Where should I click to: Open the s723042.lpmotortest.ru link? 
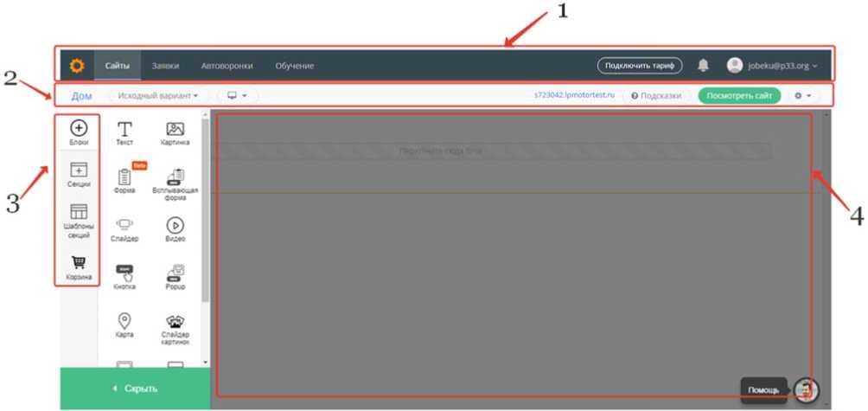pyautogui.click(x=574, y=95)
